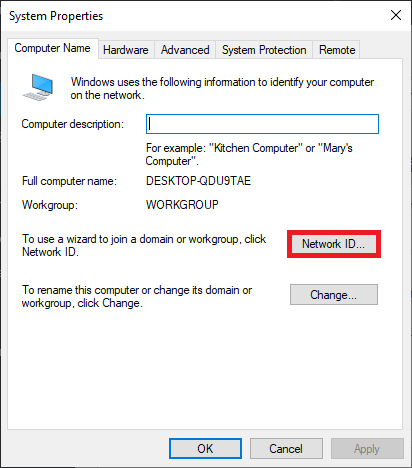Switch to the Hardware tab
412x468 pixels.
[126, 50]
